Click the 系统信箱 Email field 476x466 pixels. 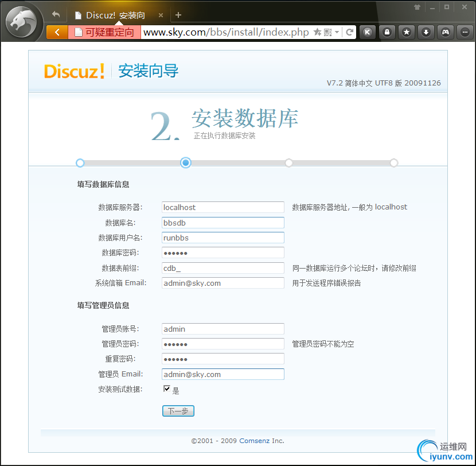point(223,283)
